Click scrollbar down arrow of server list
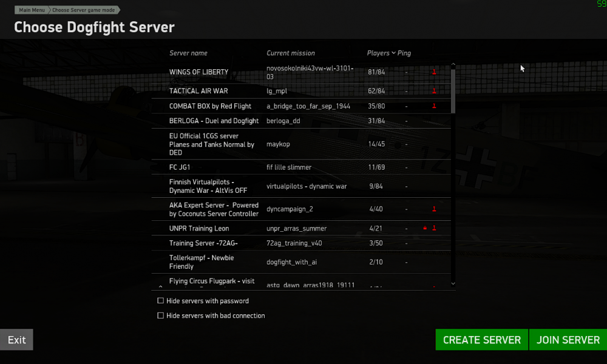 coord(453,284)
